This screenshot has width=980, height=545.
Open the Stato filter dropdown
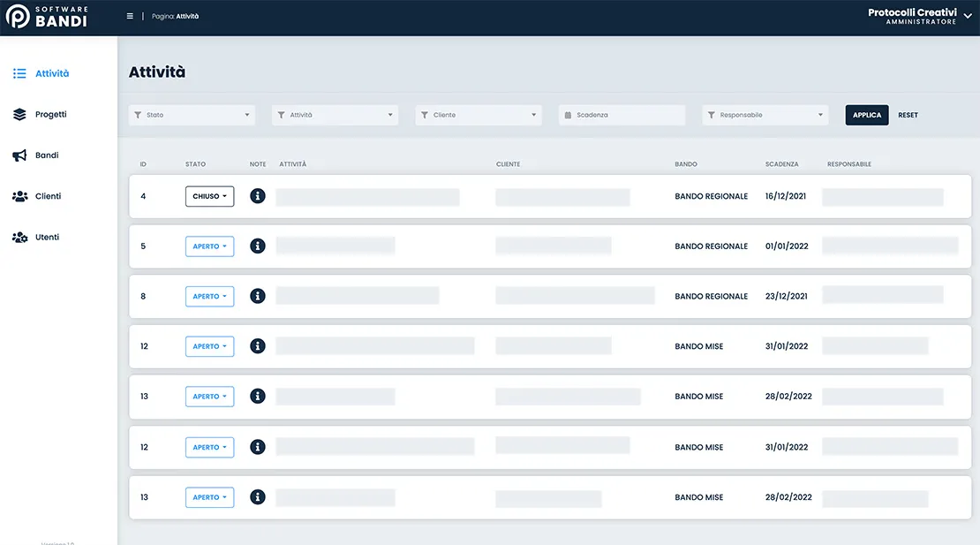pyautogui.click(x=192, y=115)
